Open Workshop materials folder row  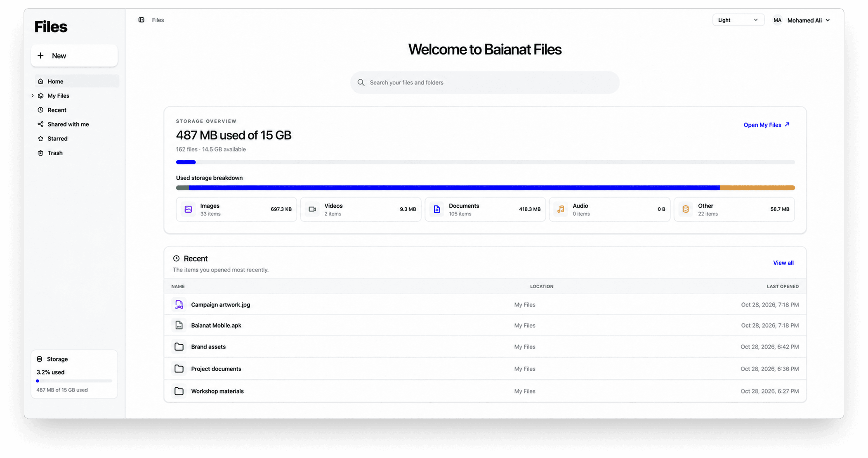pos(485,391)
